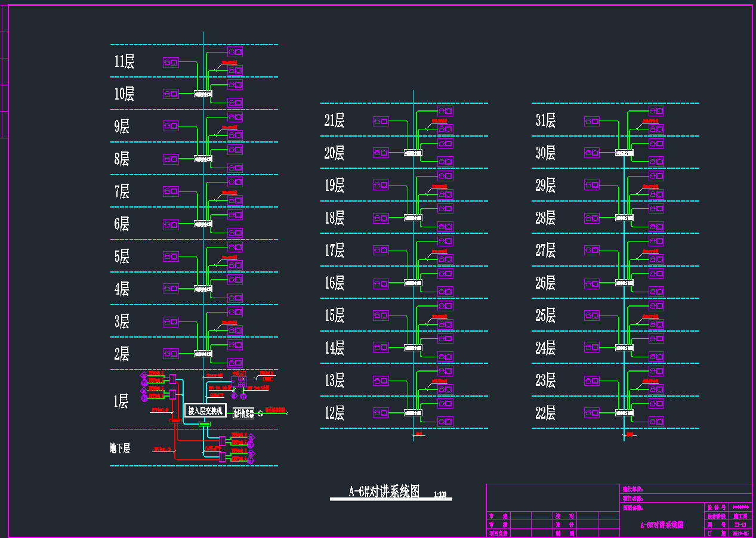Click the intercom unit symbol beside the 11层 label
Image resolution: width=756 pixels, height=538 pixels.
(171, 61)
